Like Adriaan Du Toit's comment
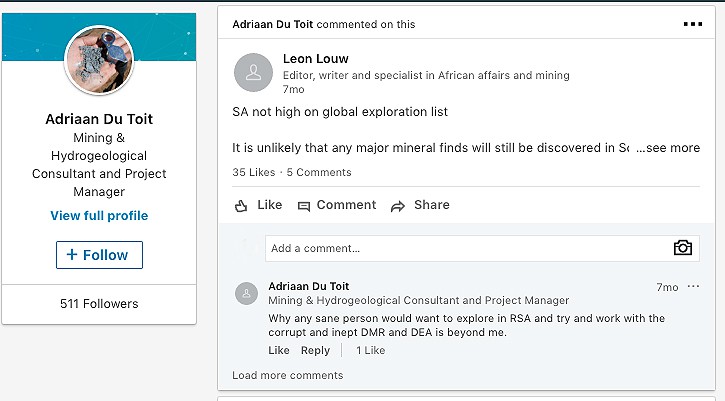The height and width of the screenshot is (401, 725). (x=279, y=351)
